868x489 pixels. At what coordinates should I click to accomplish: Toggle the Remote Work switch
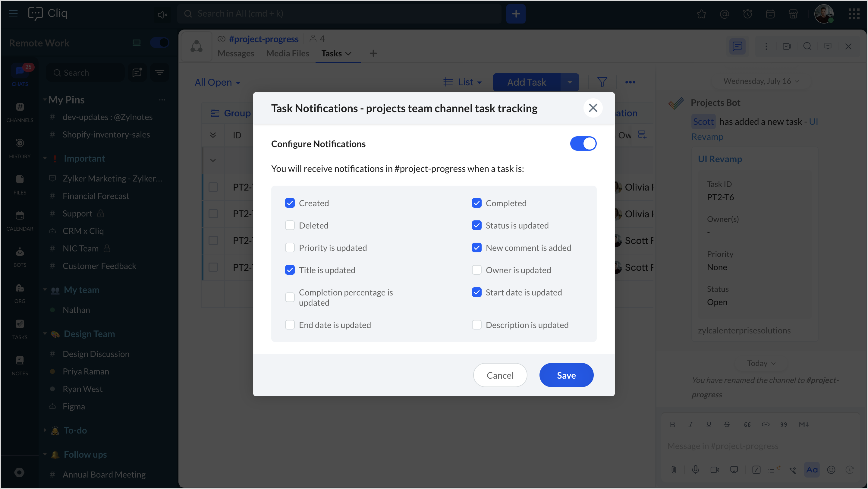click(x=159, y=43)
